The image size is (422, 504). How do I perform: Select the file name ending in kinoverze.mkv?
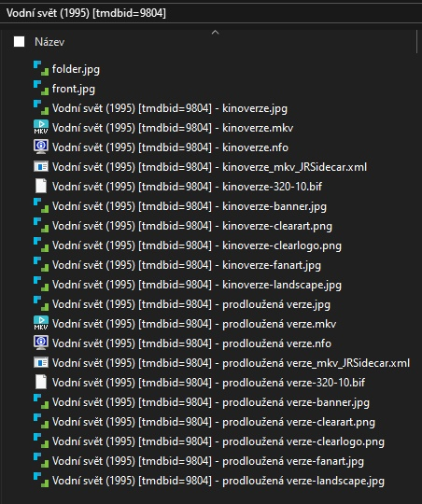click(173, 128)
